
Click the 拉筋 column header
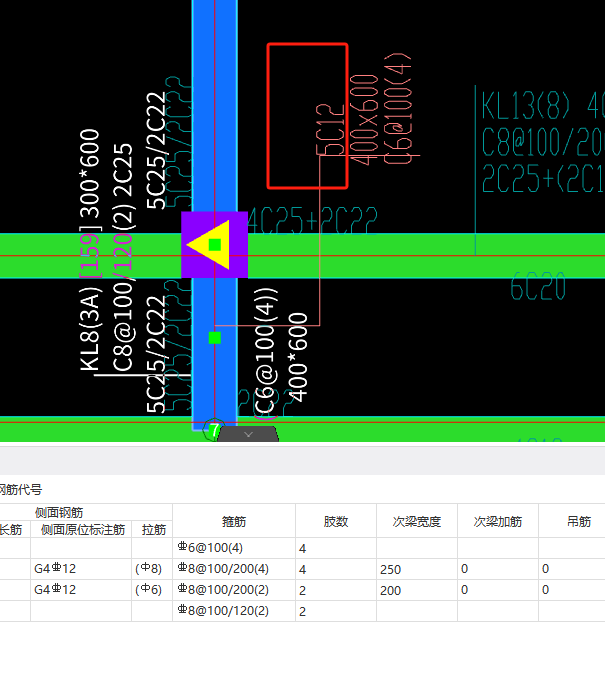pyautogui.click(x=154, y=530)
